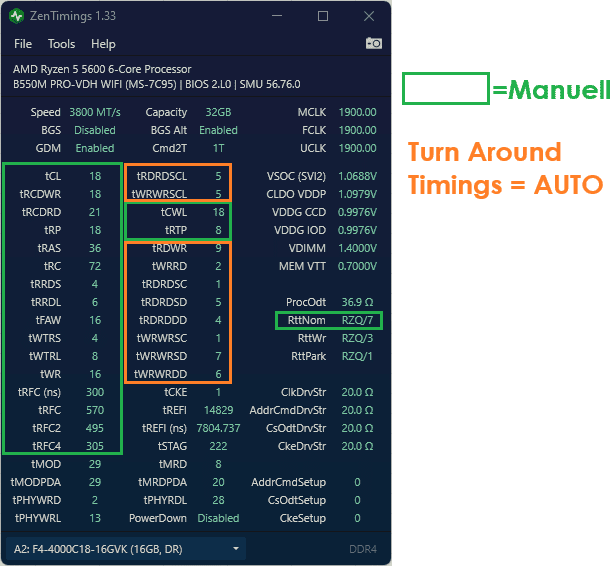Click the CkeSetup value 0
This screenshot has width=616, height=566.
(x=357, y=518)
